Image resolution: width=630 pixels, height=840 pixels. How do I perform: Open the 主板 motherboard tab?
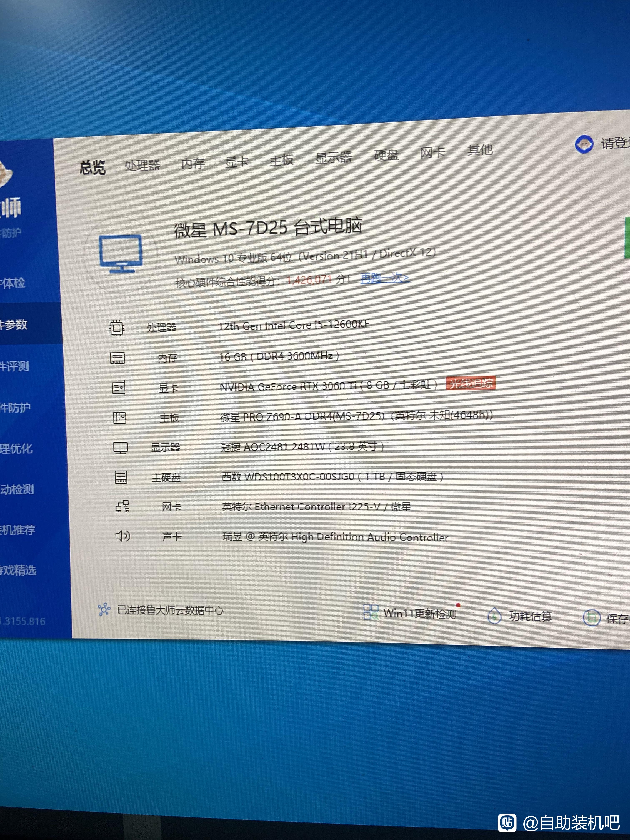281,160
